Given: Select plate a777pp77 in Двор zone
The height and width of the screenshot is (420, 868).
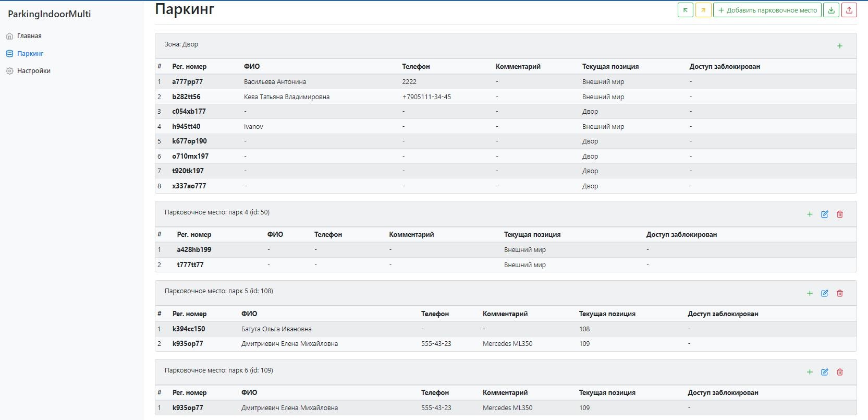Looking at the screenshot, I should click(188, 82).
